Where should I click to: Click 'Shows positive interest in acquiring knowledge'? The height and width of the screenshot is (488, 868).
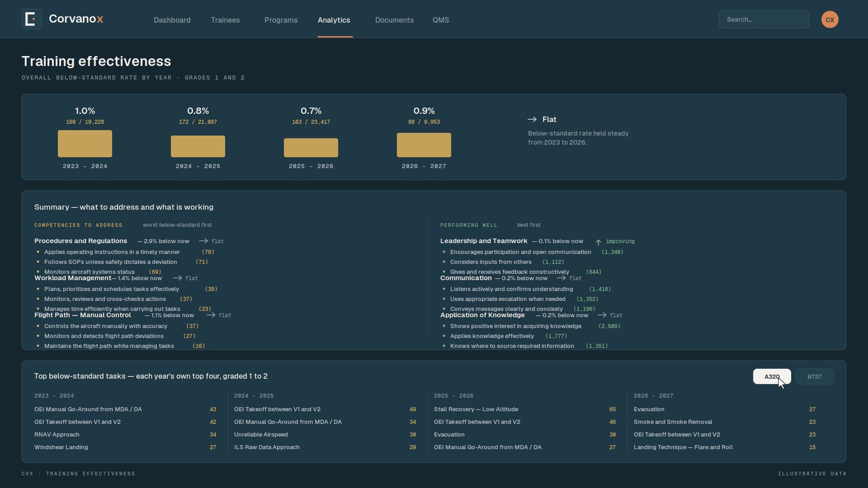516,326
